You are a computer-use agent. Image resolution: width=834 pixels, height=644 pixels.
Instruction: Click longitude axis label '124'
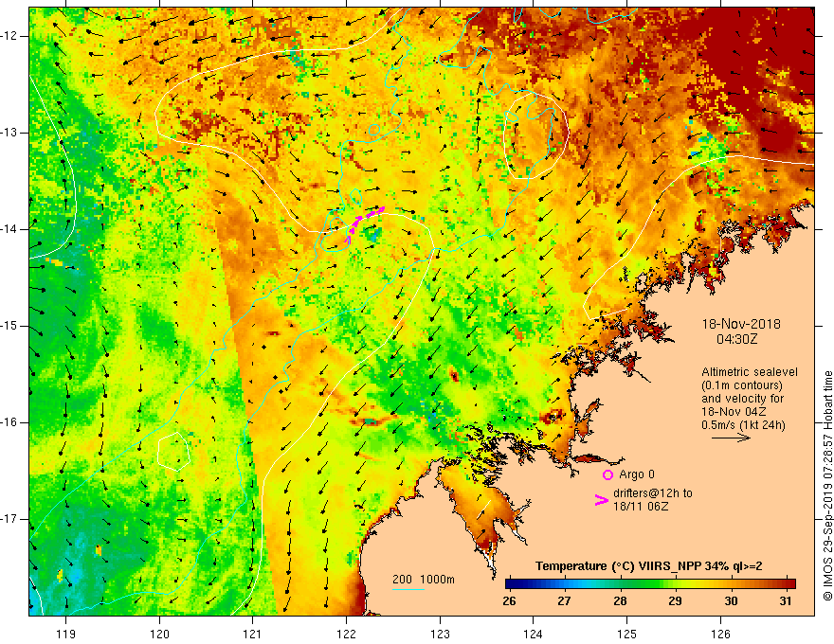pyautogui.click(x=534, y=634)
